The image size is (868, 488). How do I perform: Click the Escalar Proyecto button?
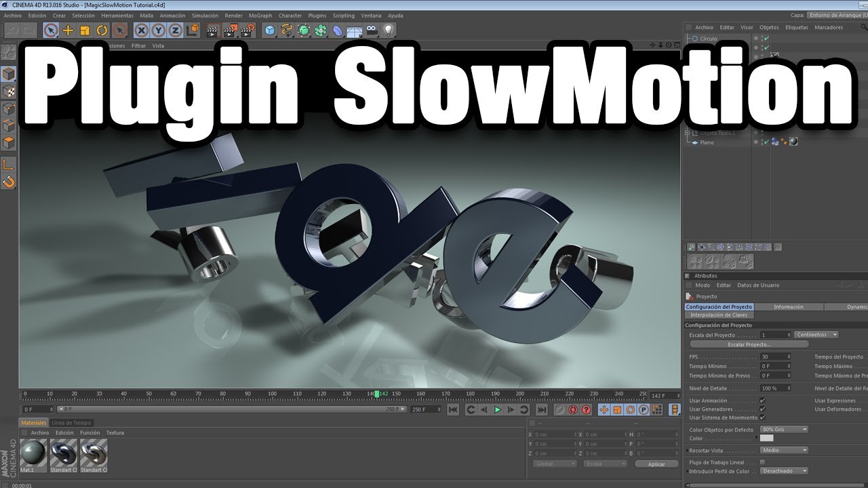(x=749, y=344)
